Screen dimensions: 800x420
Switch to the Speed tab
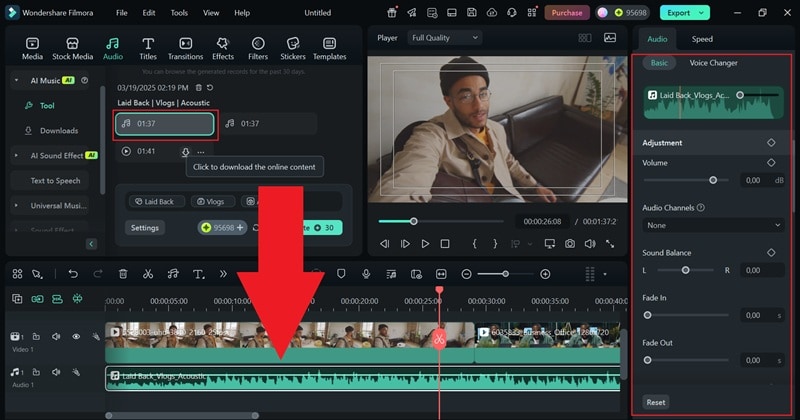pos(702,39)
